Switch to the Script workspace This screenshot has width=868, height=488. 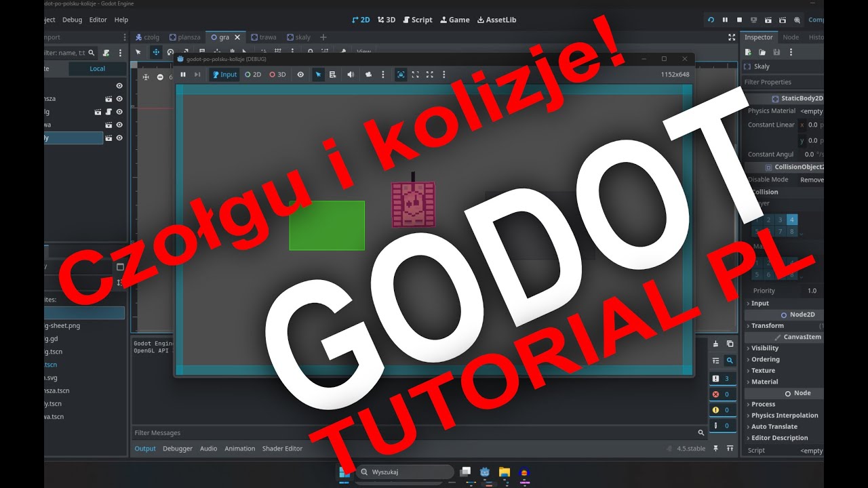416,20
